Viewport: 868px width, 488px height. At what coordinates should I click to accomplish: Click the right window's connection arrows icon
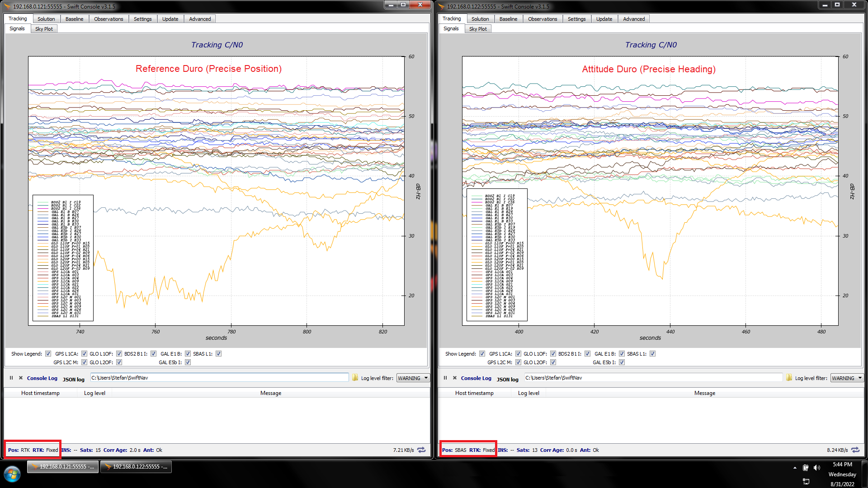click(x=855, y=450)
